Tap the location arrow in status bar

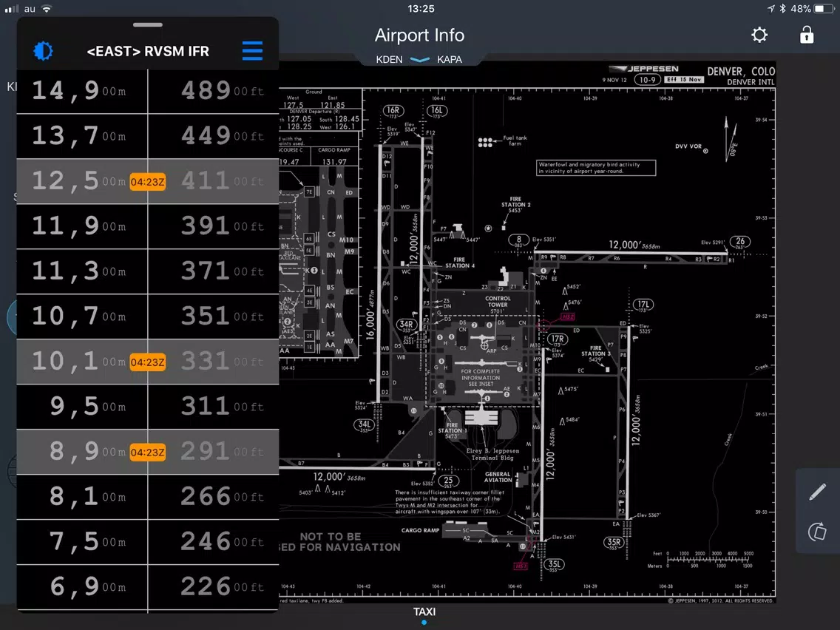(770, 9)
